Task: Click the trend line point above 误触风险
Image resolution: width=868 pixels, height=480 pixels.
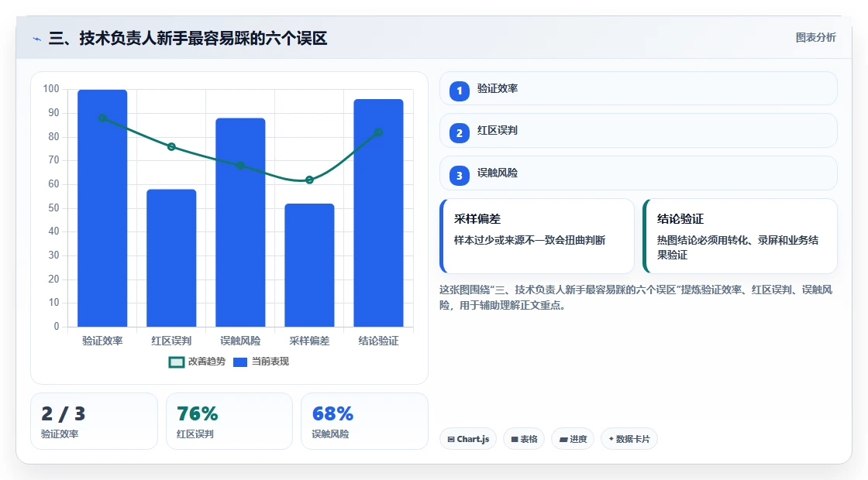Action: [240, 166]
